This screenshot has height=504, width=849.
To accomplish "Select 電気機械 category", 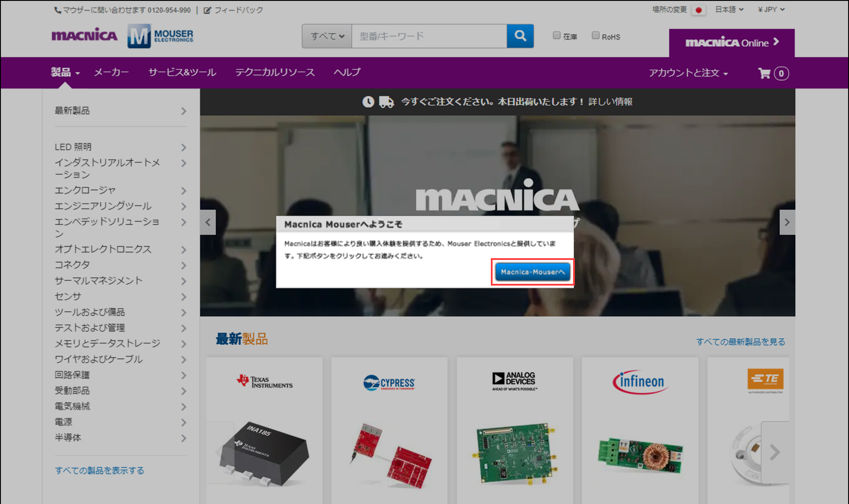I will [72, 406].
